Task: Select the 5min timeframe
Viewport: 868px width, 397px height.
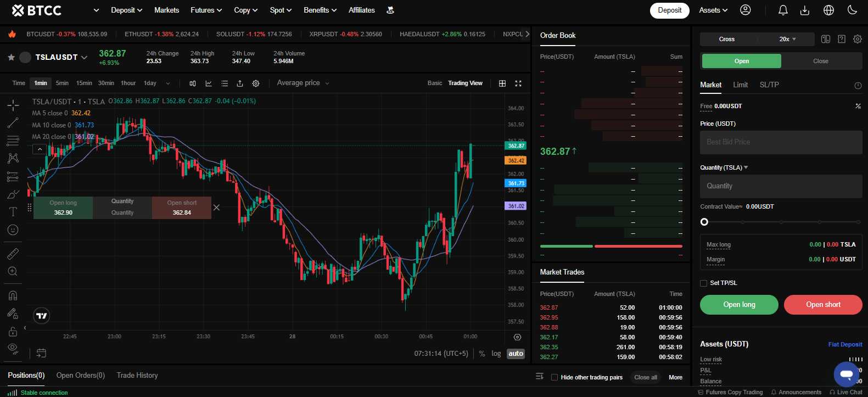Action: pyautogui.click(x=62, y=83)
